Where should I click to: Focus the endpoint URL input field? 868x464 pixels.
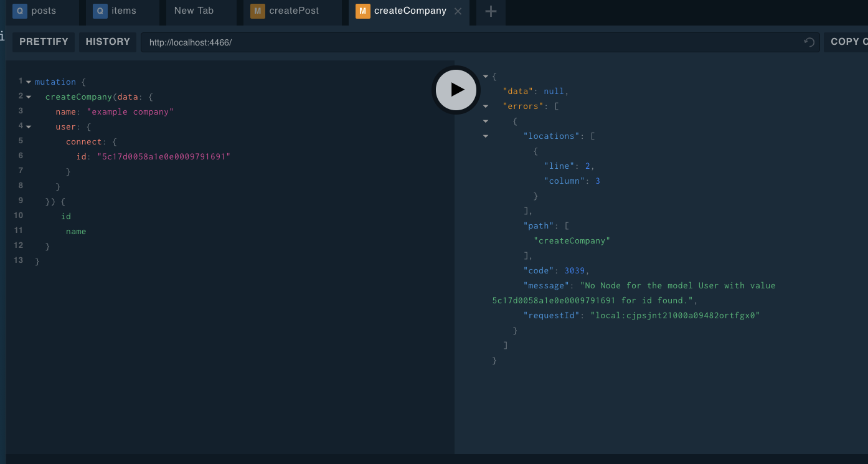(480, 42)
